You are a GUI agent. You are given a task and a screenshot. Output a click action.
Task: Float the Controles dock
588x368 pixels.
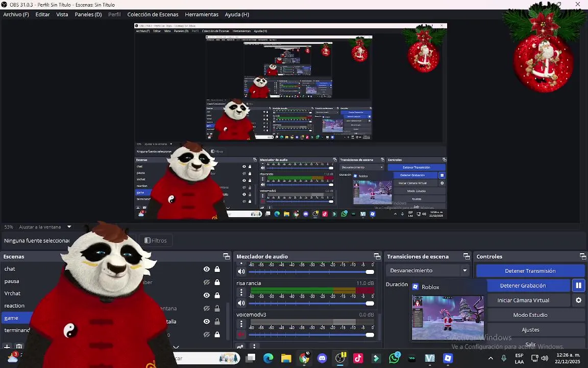coord(583,257)
